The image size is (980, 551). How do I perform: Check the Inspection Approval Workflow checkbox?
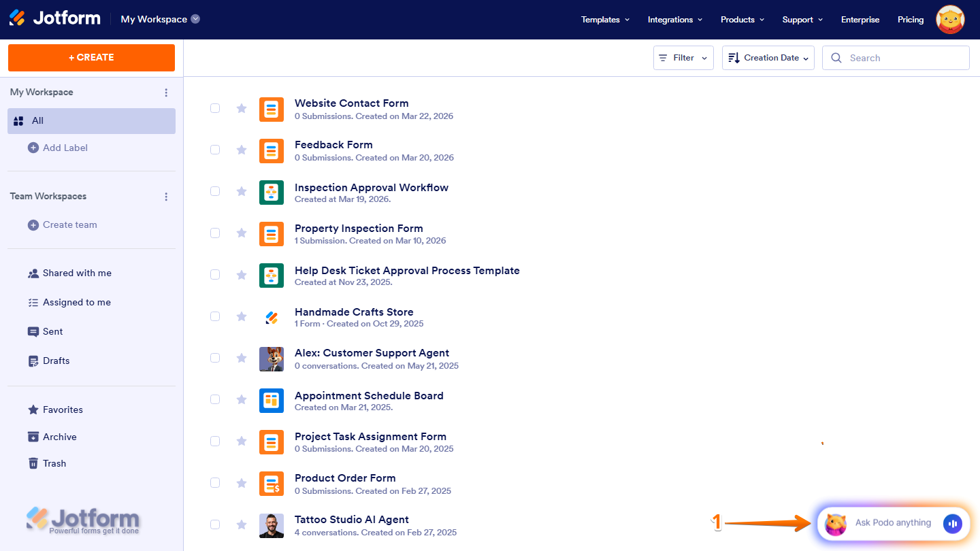(x=215, y=191)
